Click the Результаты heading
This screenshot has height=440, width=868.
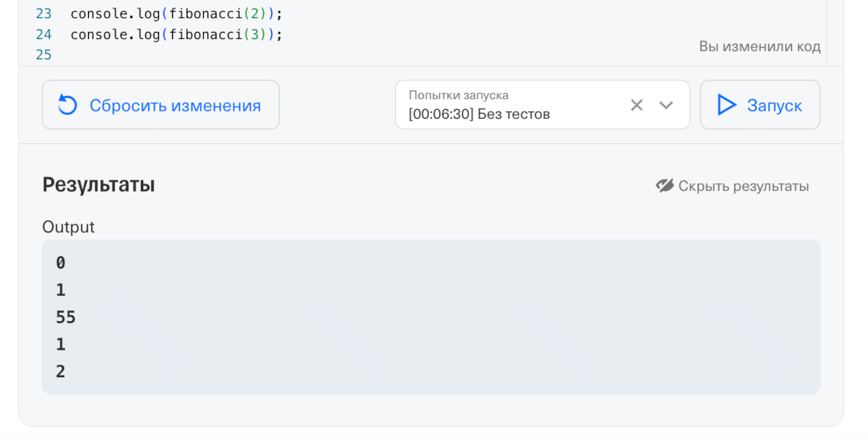(98, 185)
